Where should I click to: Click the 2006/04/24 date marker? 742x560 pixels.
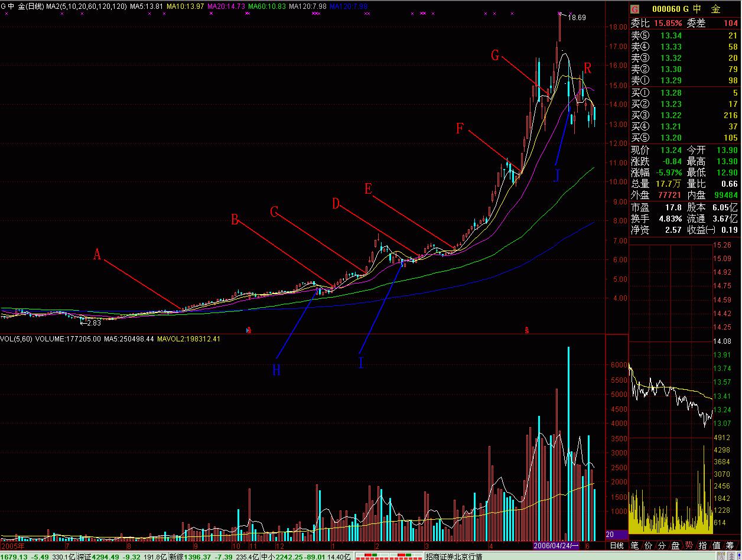coord(557,545)
